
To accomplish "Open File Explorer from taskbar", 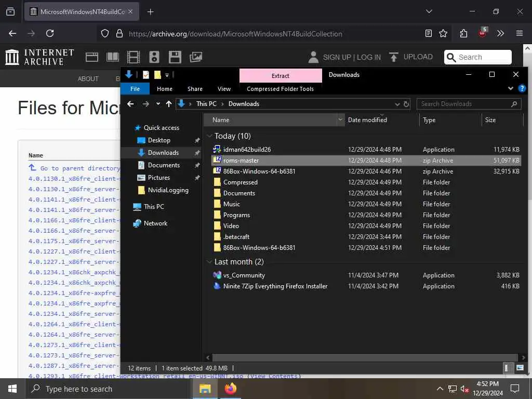I will [x=205, y=389].
